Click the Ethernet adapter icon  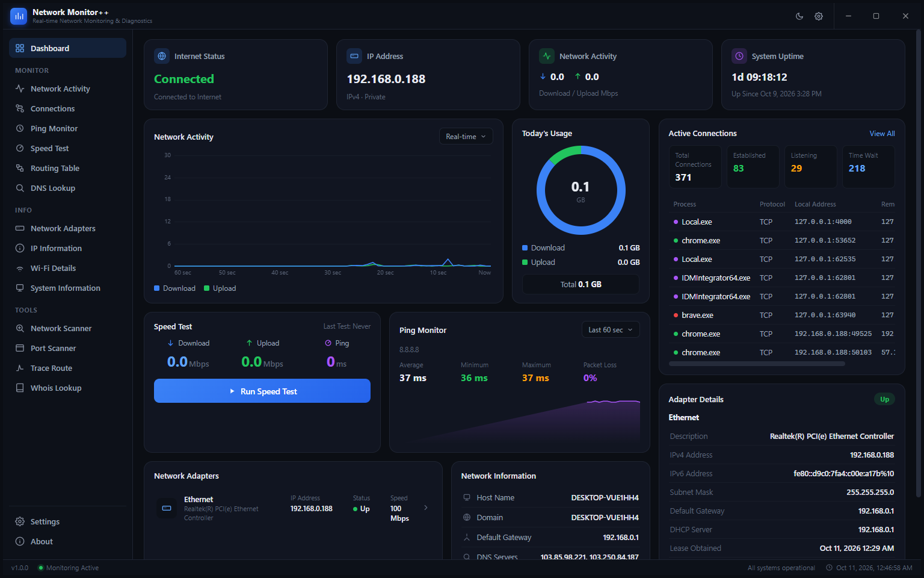(x=167, y=508)
